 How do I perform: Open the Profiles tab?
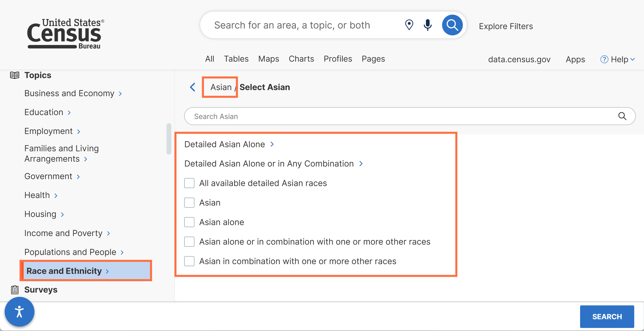tap(337, 59)
